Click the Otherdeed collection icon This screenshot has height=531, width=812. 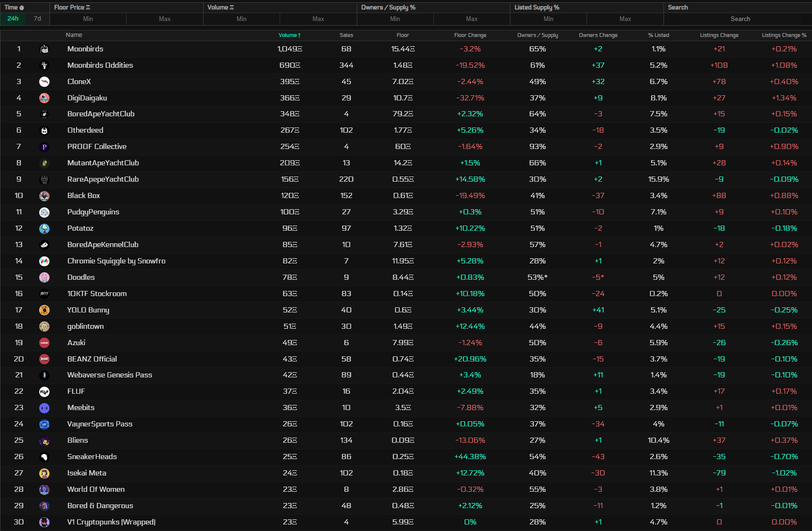[x=44, y=130]
